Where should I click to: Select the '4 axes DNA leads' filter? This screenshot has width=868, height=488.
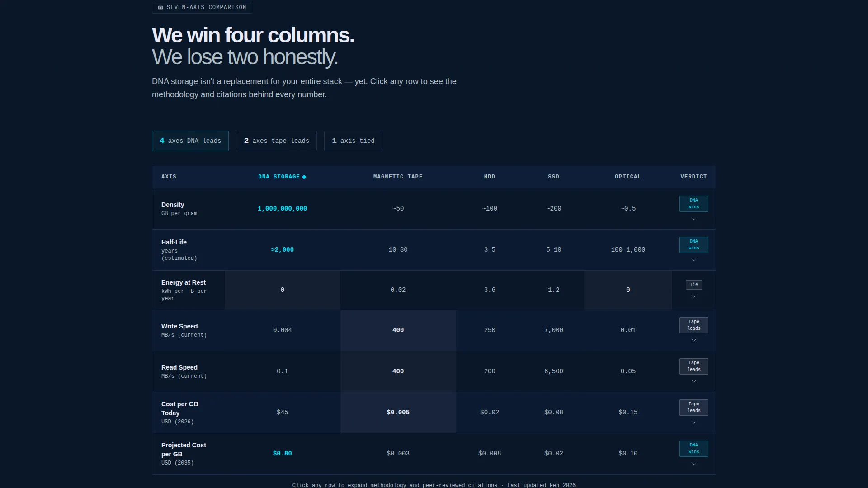pyautogui.click(x=190, y=141)
